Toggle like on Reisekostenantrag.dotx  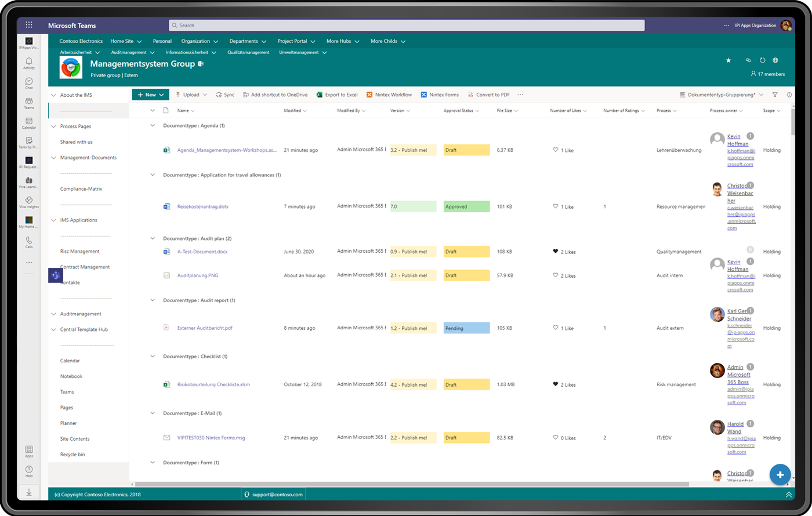click(556, 206)
